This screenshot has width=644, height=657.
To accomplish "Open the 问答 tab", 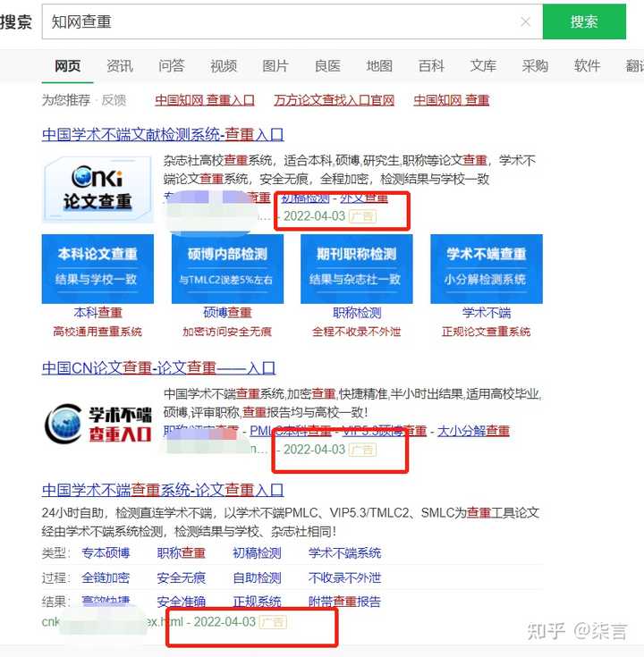I will (x=172, y=66).
